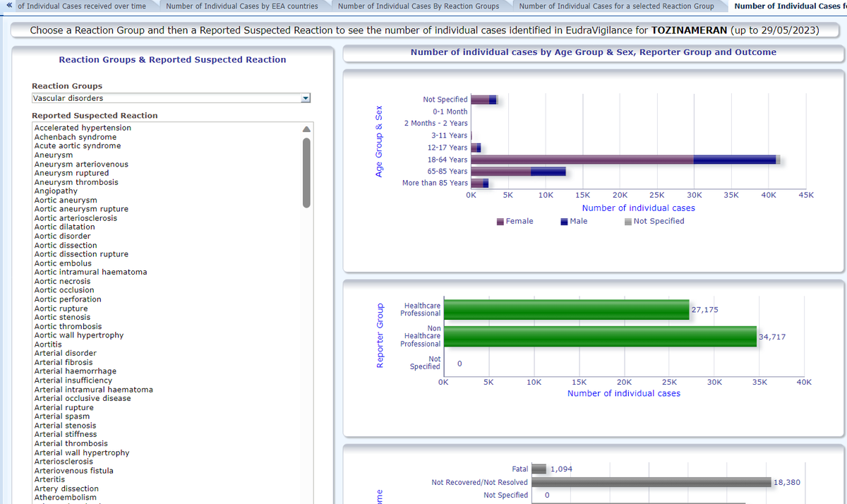The width and height of the screenshot is (847, 504).
Task: Select Atheroembolism from the list
Action: [x=66, y=498]
